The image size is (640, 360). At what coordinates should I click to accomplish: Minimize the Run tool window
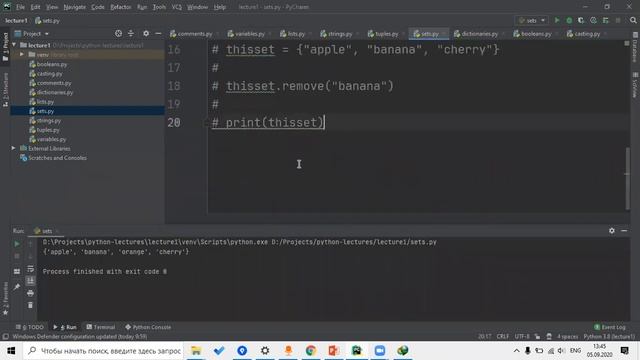624,231
